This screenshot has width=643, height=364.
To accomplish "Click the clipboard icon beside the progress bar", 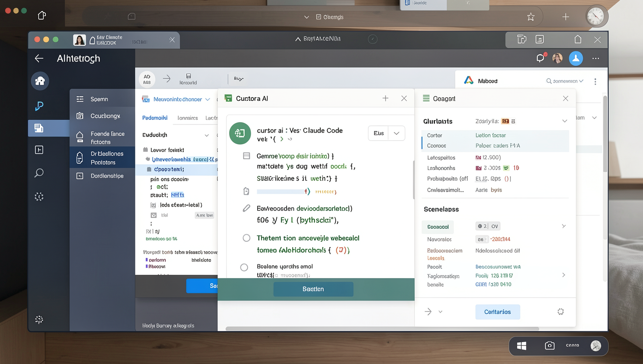I will coord(246,191).
